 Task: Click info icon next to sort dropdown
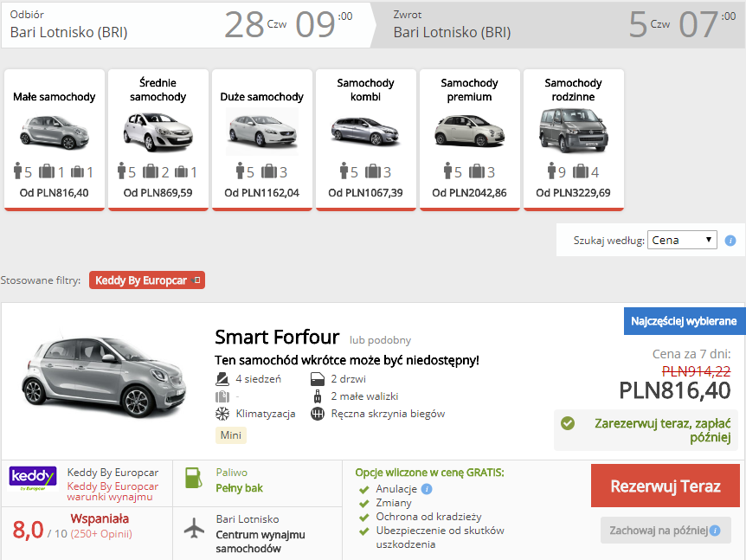(730, 241)
